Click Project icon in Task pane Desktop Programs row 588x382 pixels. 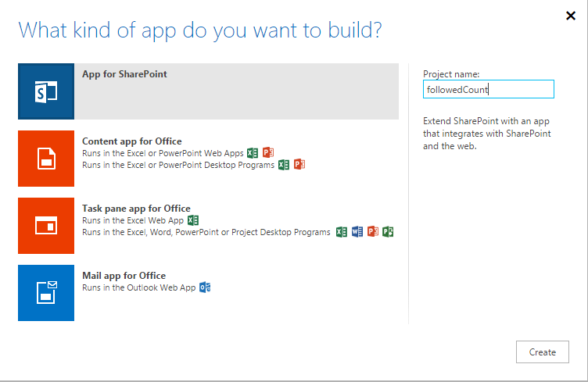pyautogui.click(x=388, y=232)
